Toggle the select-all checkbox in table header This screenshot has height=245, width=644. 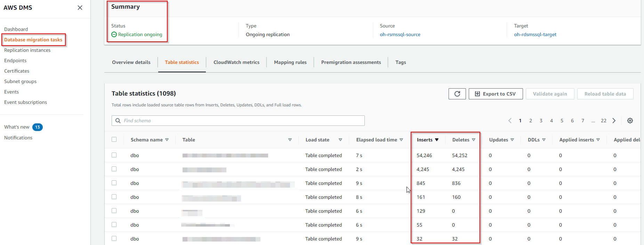tap(114, 139)
